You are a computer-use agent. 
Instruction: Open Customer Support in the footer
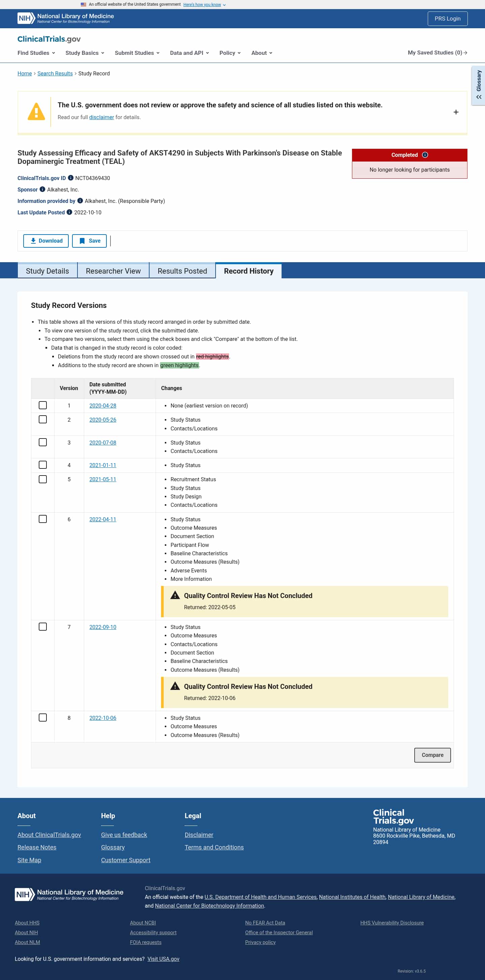126,860
